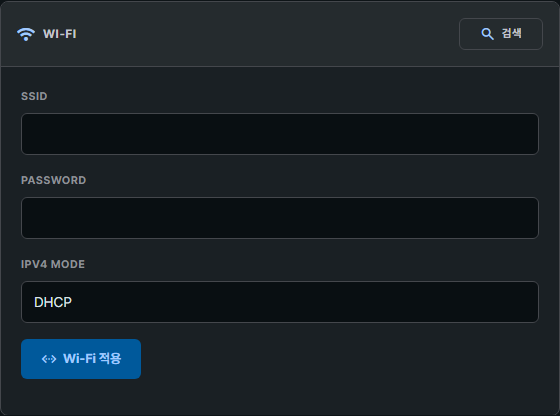Click the IPV4 MODE field label
The width and height of the screenshot is (560, 416).
click(x=53, y=264)
